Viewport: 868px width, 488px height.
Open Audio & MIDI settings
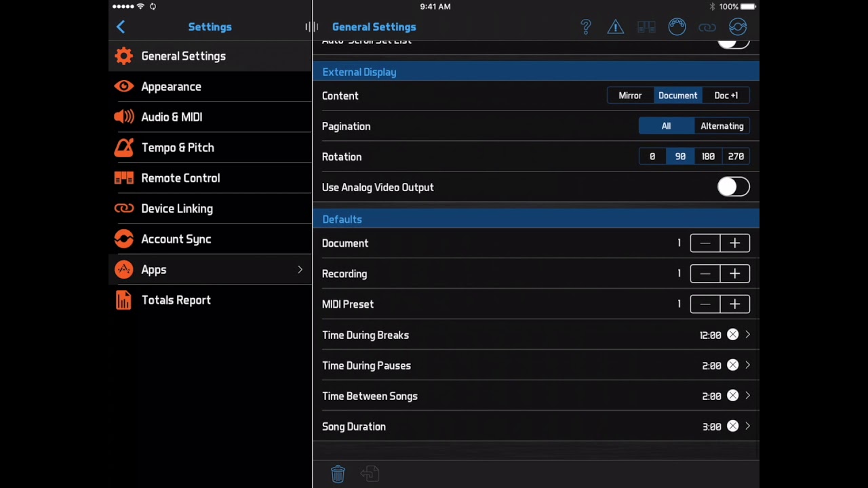click(x=210, y=117)
